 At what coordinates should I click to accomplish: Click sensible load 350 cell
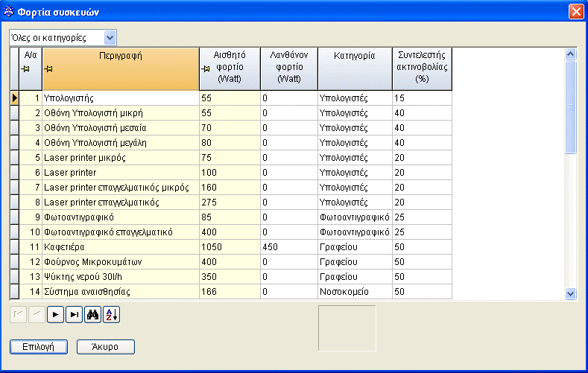point(230,277)
